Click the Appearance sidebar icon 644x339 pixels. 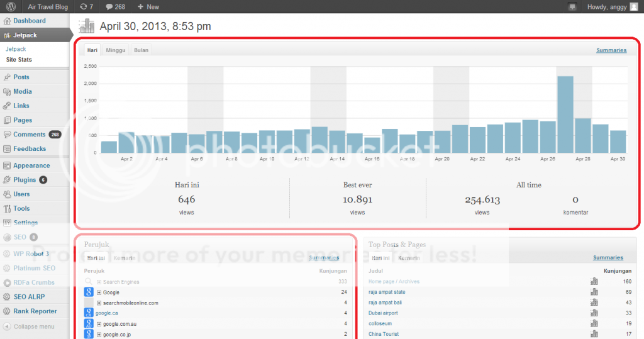(7, 165)
